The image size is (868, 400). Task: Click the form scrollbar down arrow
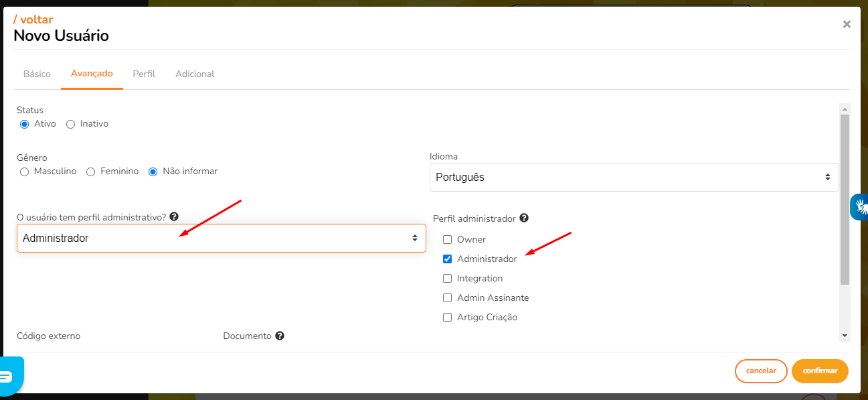pyautogui.click(x=845, y=335)
